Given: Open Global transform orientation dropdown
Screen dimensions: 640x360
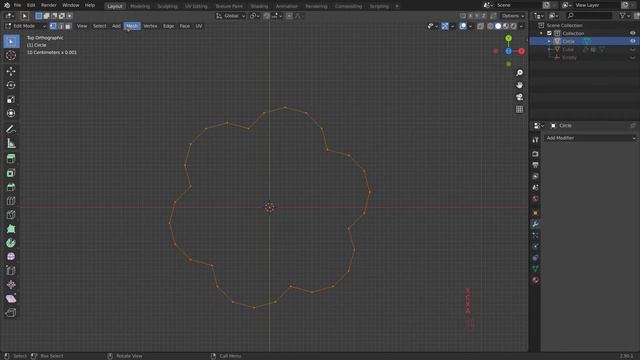Looking at the screenshot, I should (x=231, y=16).
